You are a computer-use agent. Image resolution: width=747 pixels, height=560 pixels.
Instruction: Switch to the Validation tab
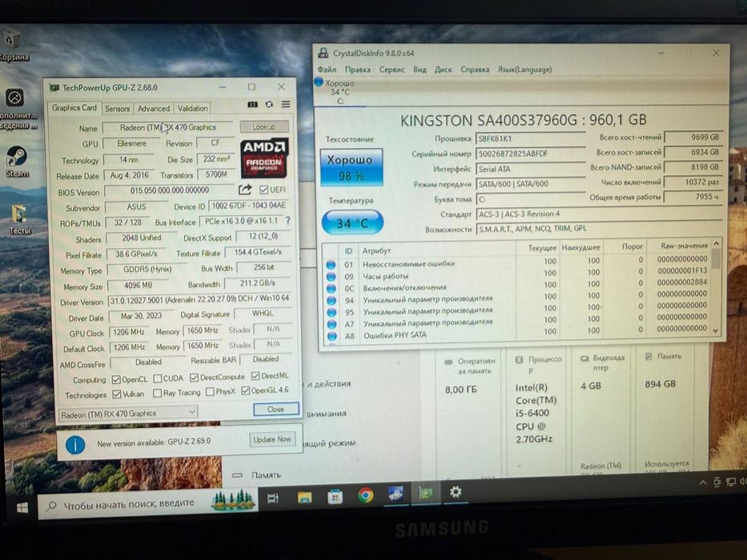point(192,108)
